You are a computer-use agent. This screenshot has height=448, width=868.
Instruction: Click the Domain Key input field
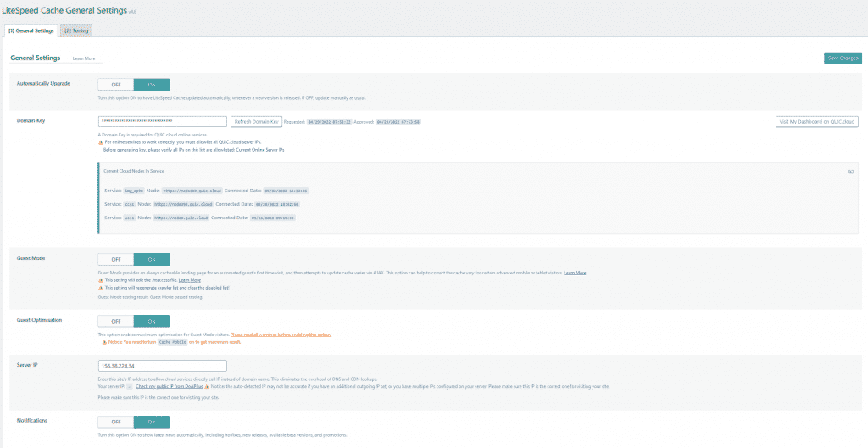click(162, 122)
